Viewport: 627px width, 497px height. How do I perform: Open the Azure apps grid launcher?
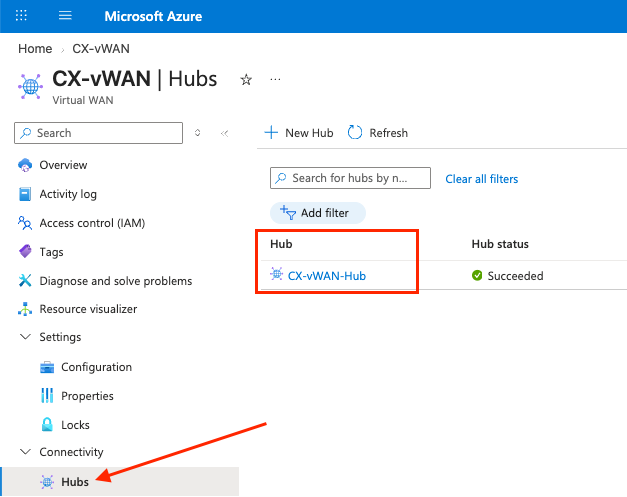pos(21,16)
